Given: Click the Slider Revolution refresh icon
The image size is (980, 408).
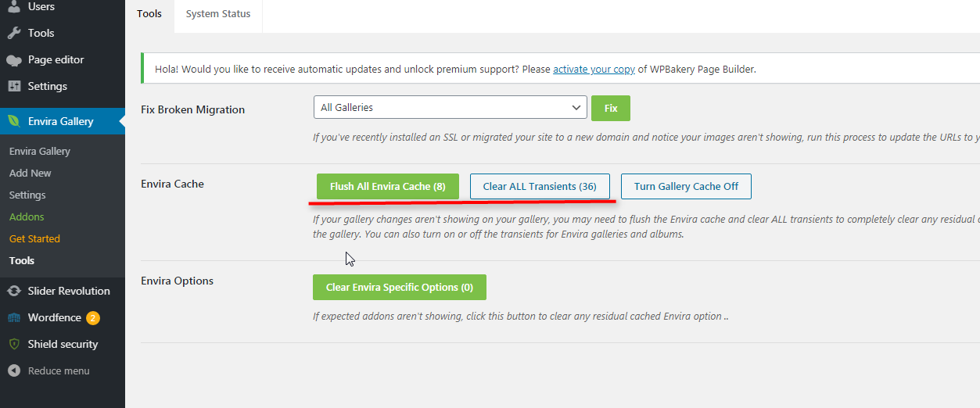Looking at the screenshot, I should 14,291.
